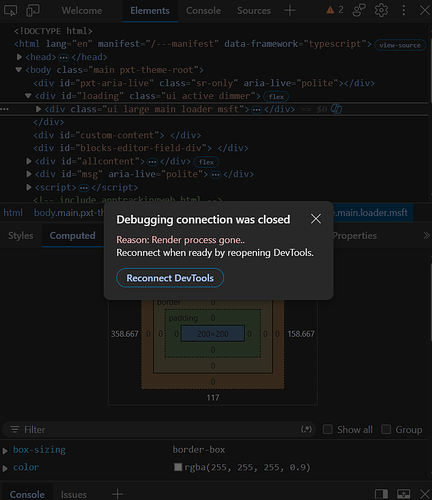Toggle drawer dock side icon
Viewport: 432px width, 500px height.
pyautogui.click(x=381, y=494)
